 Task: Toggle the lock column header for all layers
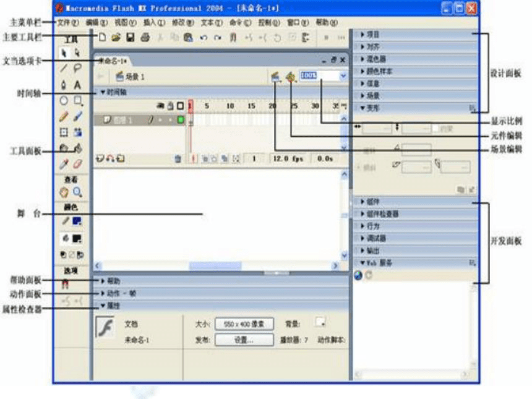click(x=170, y=106)
